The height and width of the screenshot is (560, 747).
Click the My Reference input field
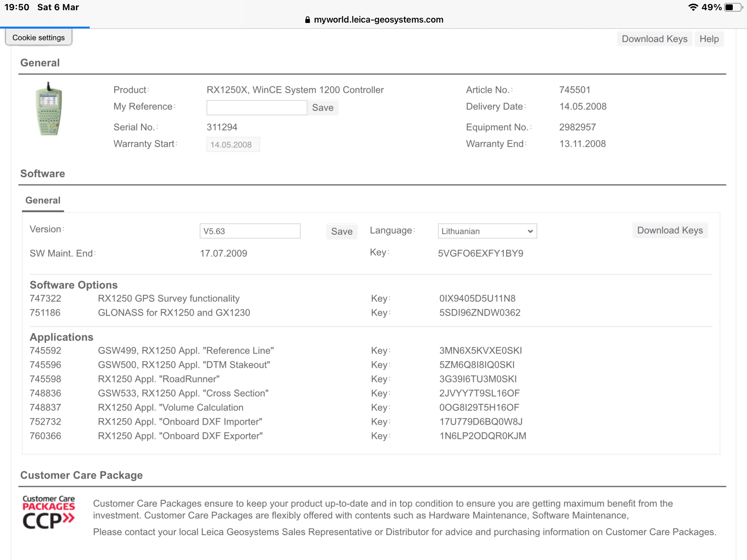(x=256, y=108)
